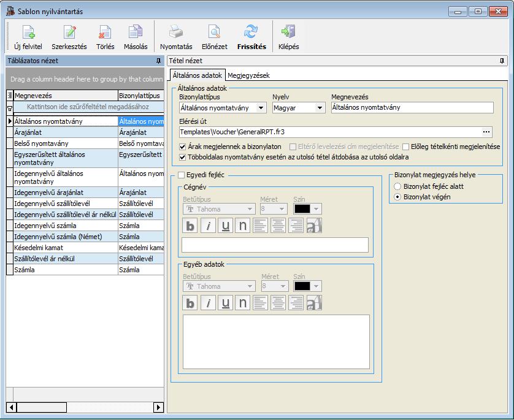
Task: Center the Cégnév text
Action: [x=278, y=226]
